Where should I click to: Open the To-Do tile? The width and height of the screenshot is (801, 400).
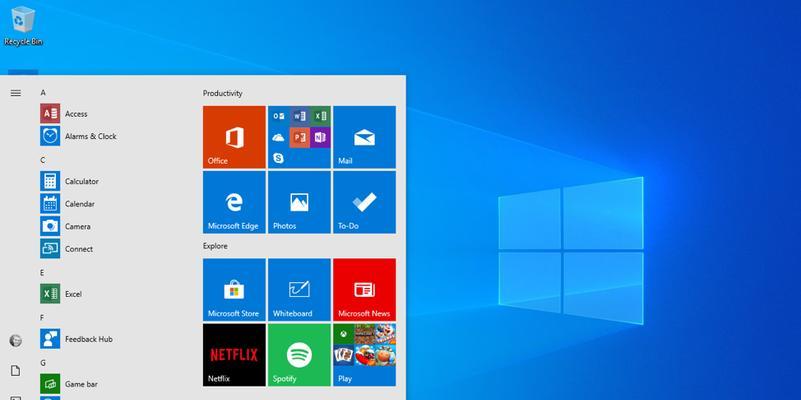(364, 202)
